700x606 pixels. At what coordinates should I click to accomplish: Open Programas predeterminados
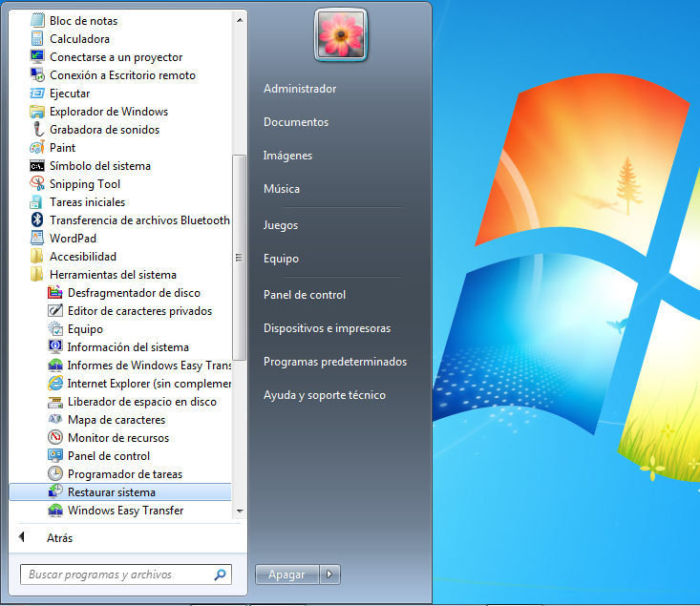click(335, 362)
